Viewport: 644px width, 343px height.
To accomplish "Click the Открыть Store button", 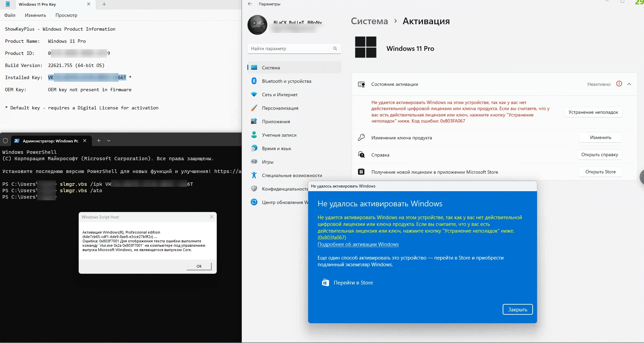I will [601, 172].
